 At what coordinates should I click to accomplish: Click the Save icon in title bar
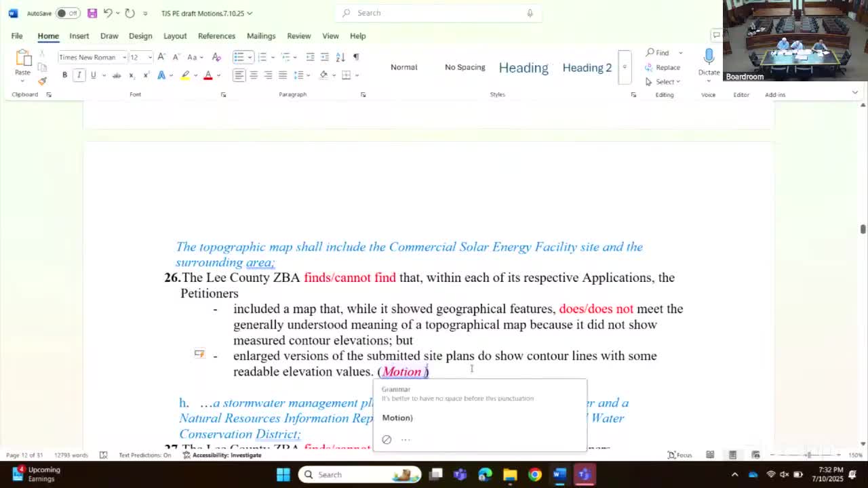(92, 13)
